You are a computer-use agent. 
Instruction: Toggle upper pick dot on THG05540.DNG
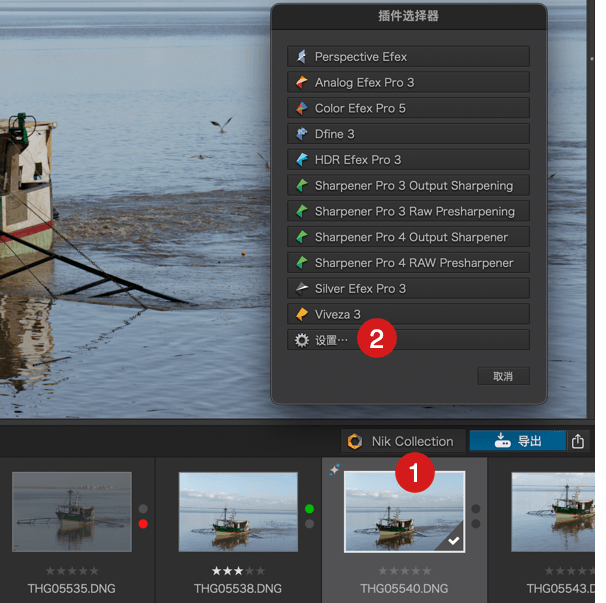[x=476, y=508]
